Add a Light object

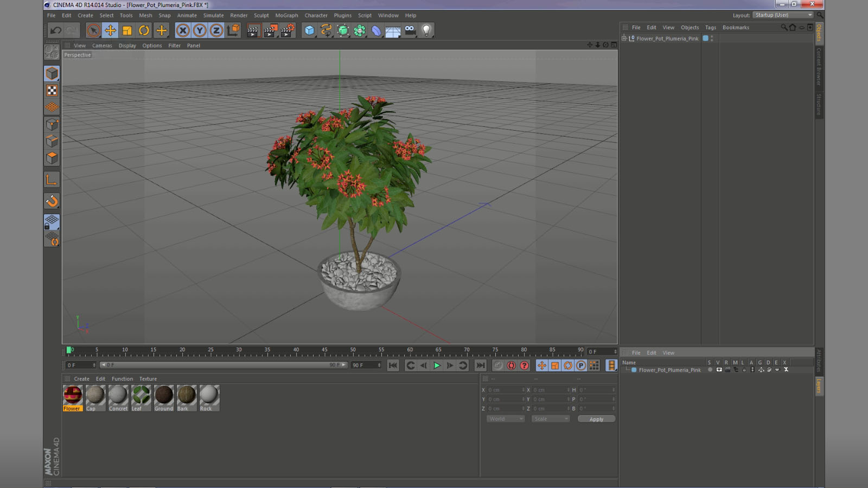427,30
